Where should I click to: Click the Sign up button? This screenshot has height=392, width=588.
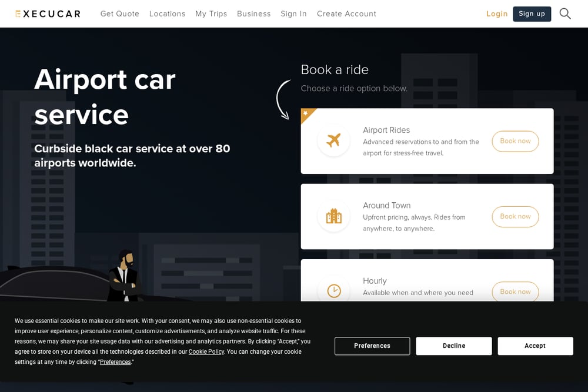pyautogui.click(x=532, y=14)
